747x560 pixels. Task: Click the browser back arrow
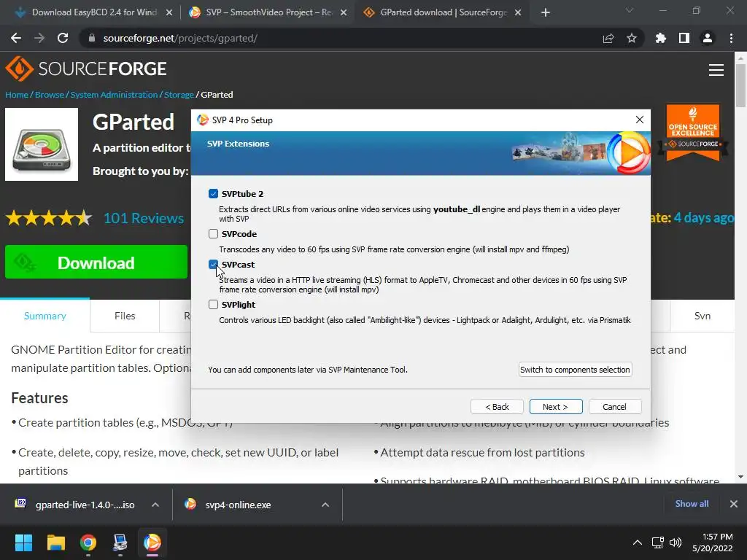coord(16,38)
